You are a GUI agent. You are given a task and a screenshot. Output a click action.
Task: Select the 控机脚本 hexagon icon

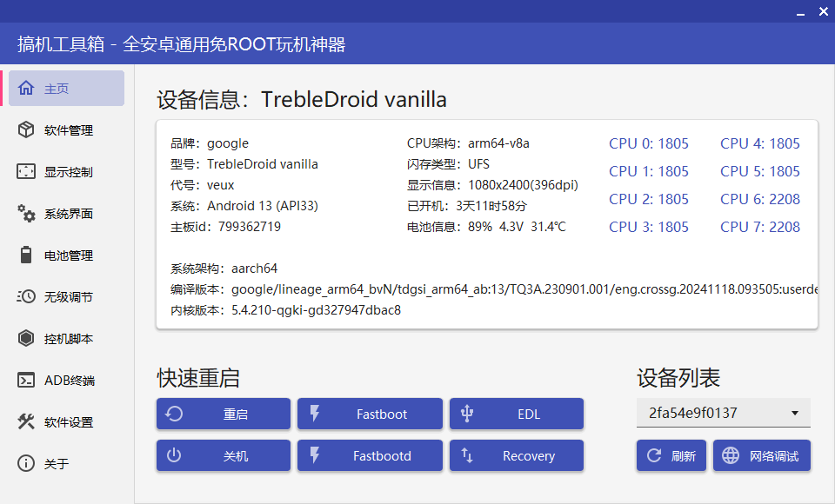pos(26,338)
